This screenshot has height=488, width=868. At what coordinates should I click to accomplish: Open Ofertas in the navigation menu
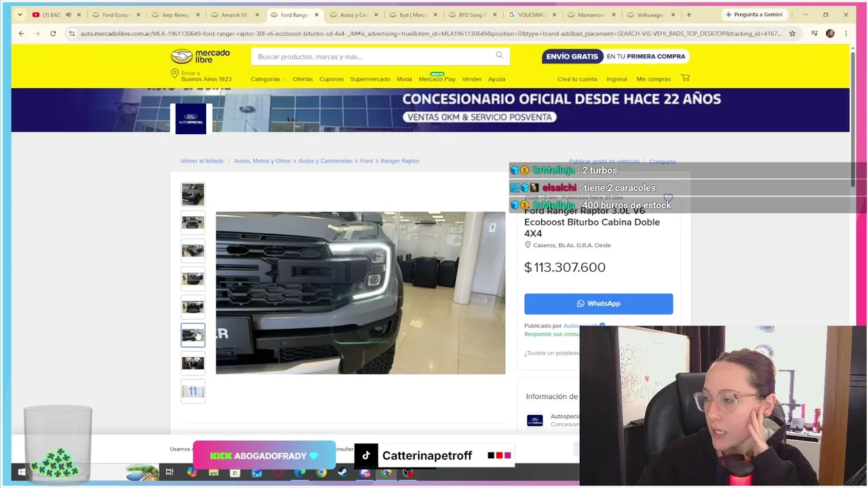click(x=302, y=79)
